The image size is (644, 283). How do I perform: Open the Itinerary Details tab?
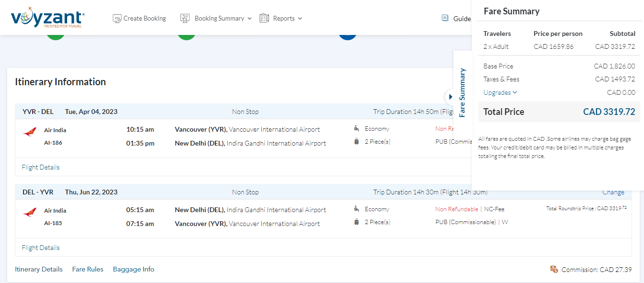[x=39, y=269]
